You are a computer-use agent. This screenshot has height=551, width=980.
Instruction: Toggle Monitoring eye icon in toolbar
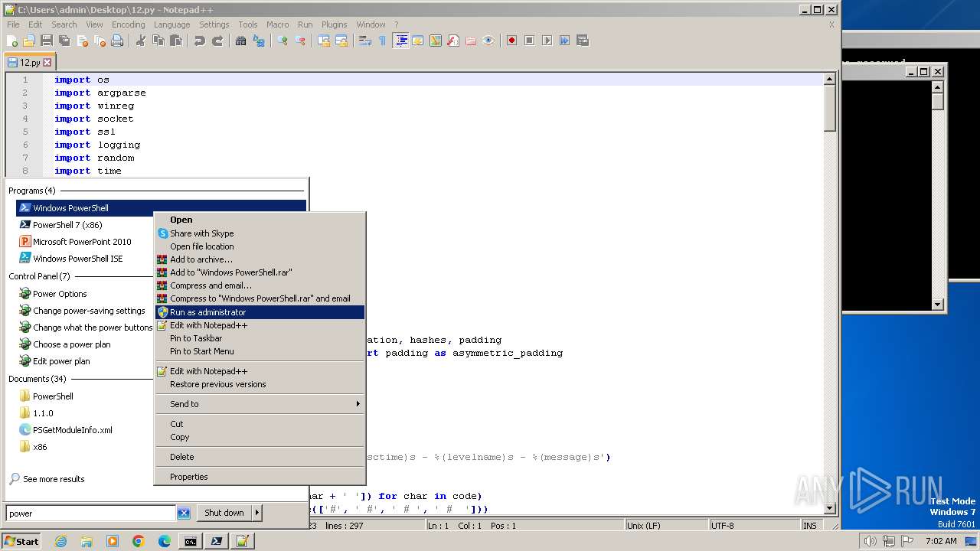(488, 41)
